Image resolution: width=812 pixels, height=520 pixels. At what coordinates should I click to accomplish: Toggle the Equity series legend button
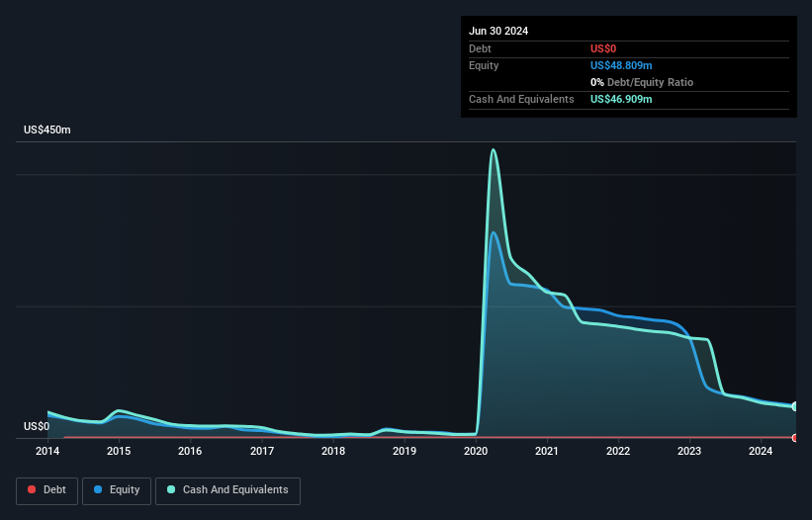tap(117, 490)
